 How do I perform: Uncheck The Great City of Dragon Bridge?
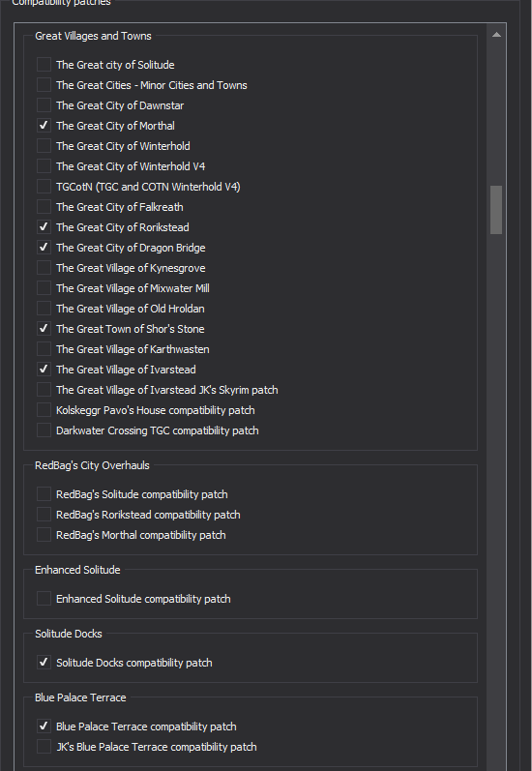coord(44,248)
